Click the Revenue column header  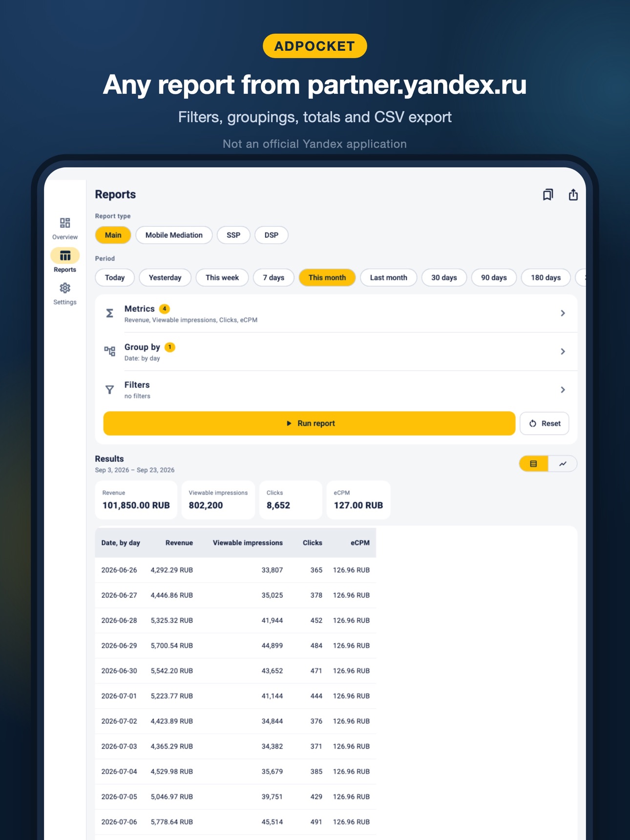[179, 543]
